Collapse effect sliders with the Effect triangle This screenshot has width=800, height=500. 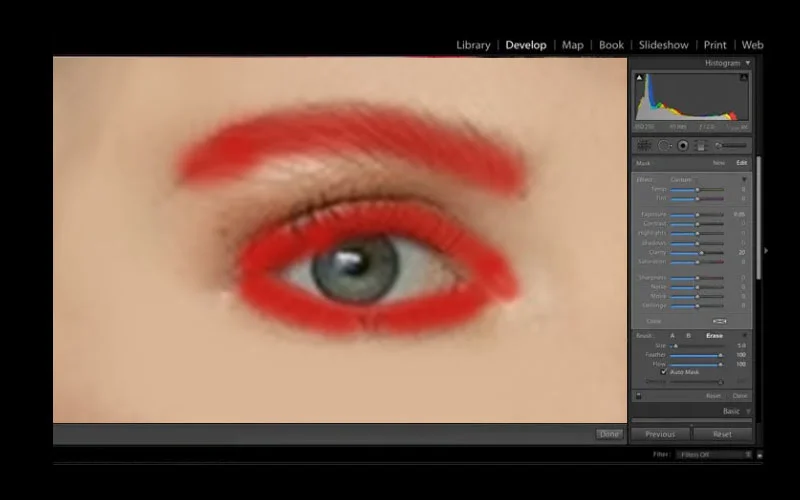click(743, 180)
